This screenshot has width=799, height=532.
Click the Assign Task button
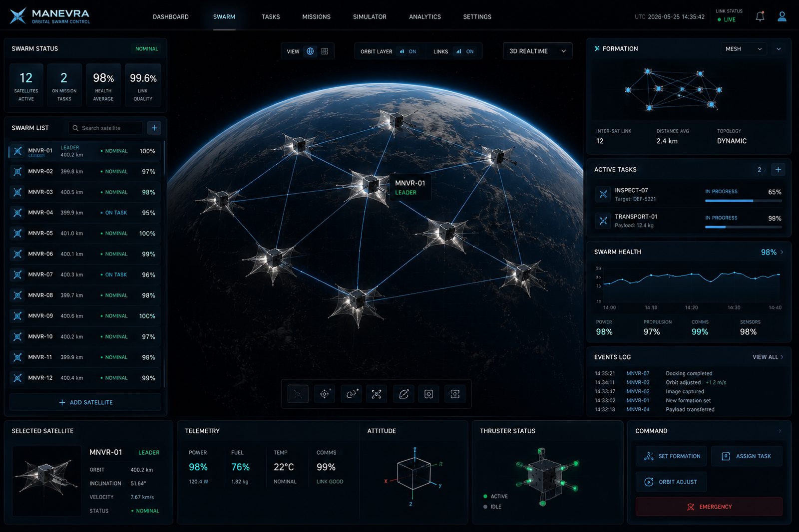pyautogui.click(x=747, y=456)
